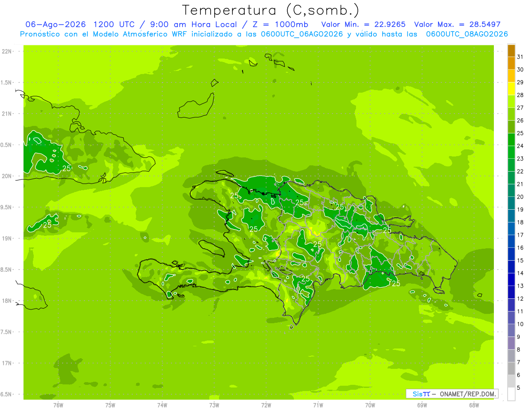Click the "0.5N" latitude label
The image size is (532, 411).
coord(7,145)
